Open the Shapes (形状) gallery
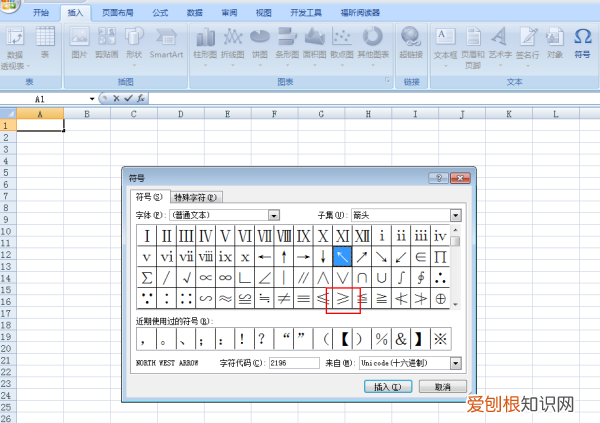This screenshot has width=600, height=423. pyautogui.click(x=134, y=47)
